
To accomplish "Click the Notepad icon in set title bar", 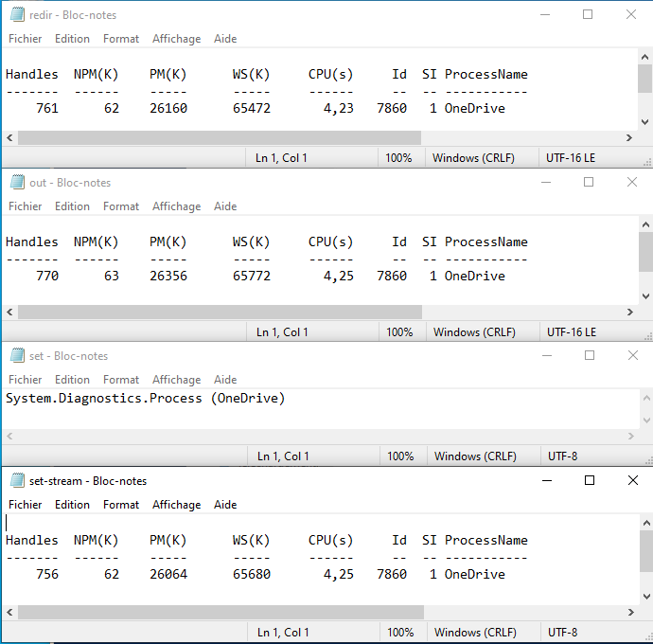I will point(17,356).
